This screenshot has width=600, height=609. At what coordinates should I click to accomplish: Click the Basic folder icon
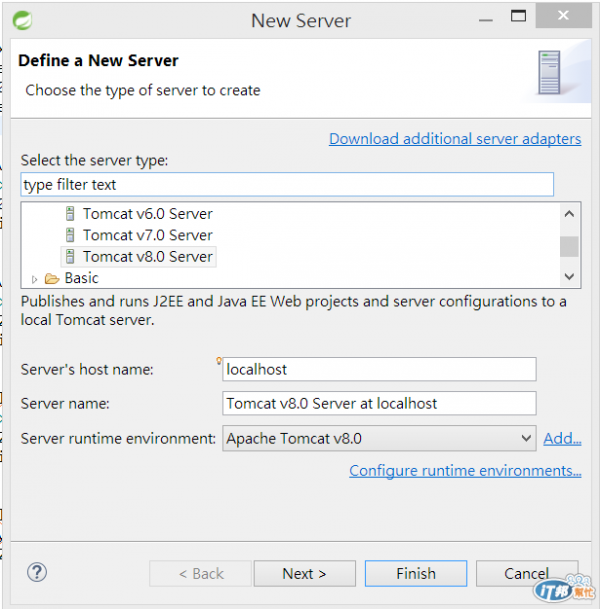(52, 278)
